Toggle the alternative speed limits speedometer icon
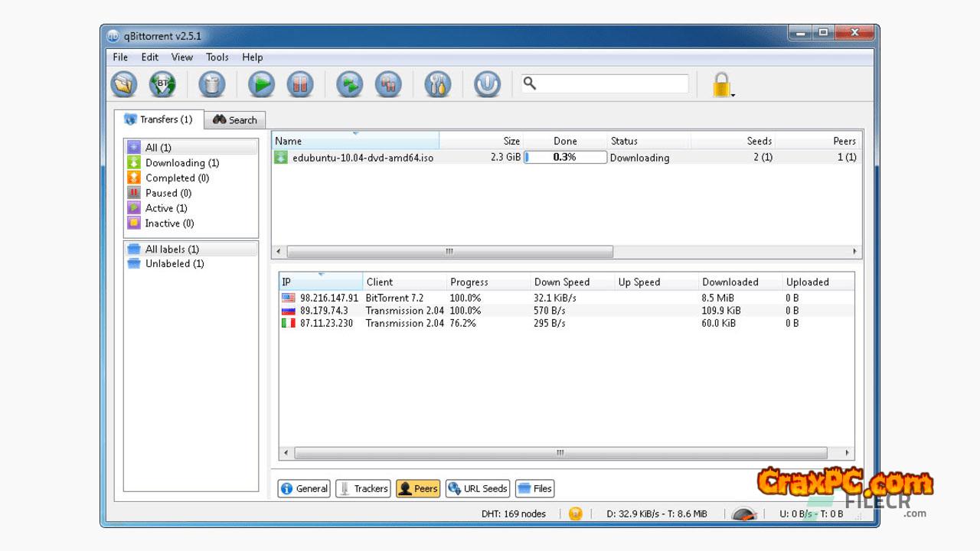The width and height of the screenshot is (980, 551). [x=744, y=514]
